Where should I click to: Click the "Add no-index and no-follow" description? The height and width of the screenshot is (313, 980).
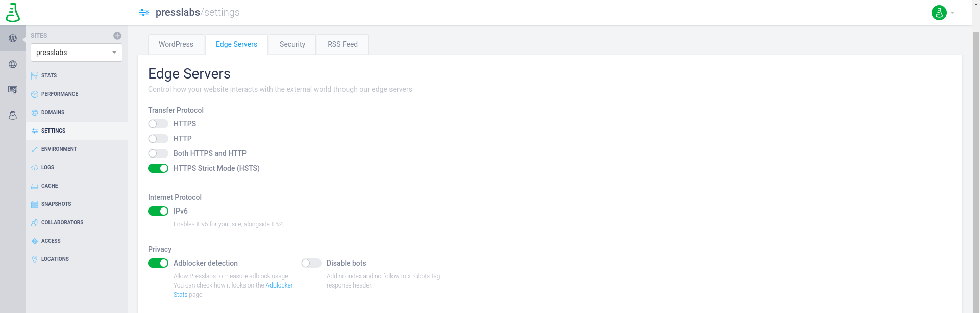[383, 281]
